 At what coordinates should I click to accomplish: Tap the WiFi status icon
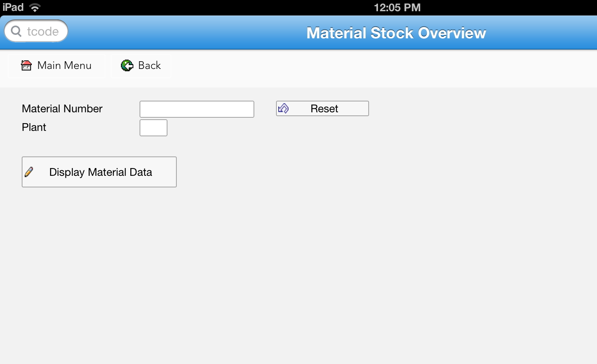35,7
